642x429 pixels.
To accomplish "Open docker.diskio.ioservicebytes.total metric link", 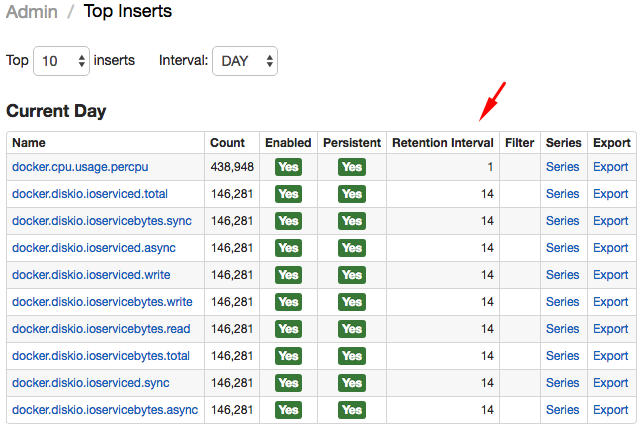I will (101, 356).
